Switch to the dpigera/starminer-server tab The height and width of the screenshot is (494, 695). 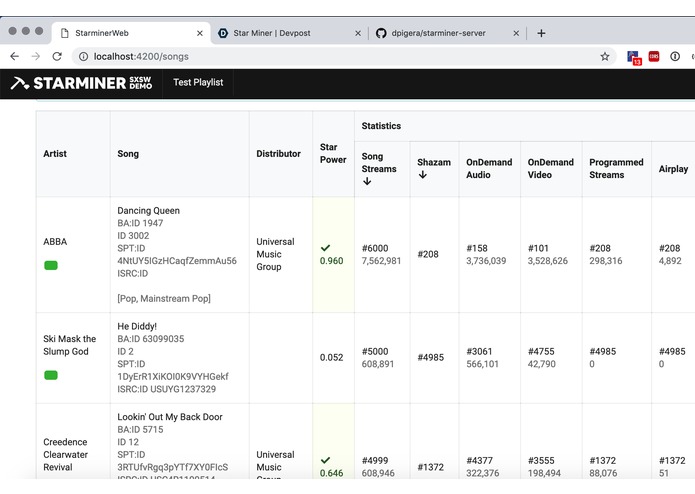coord(448,33)
